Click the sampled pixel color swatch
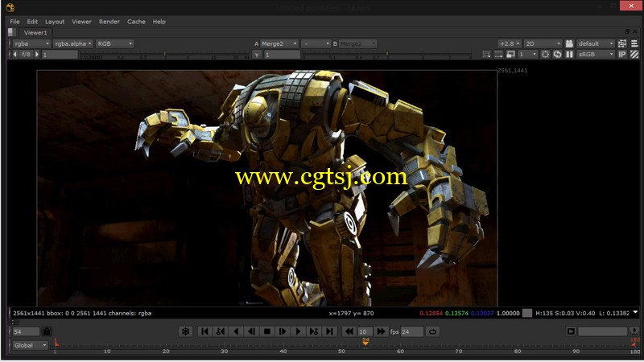Screen dimensions: 644x362 coord(527,313)
